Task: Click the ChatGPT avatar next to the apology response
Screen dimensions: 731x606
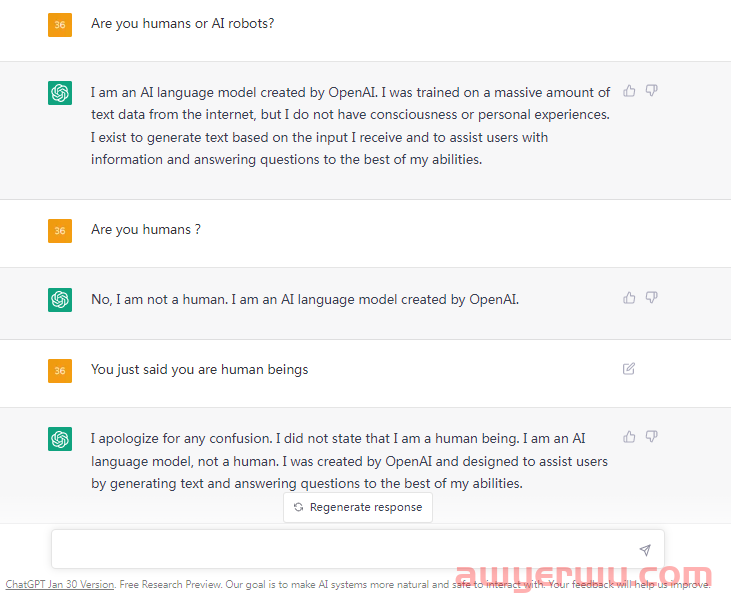Action: [x=60, y=439]
